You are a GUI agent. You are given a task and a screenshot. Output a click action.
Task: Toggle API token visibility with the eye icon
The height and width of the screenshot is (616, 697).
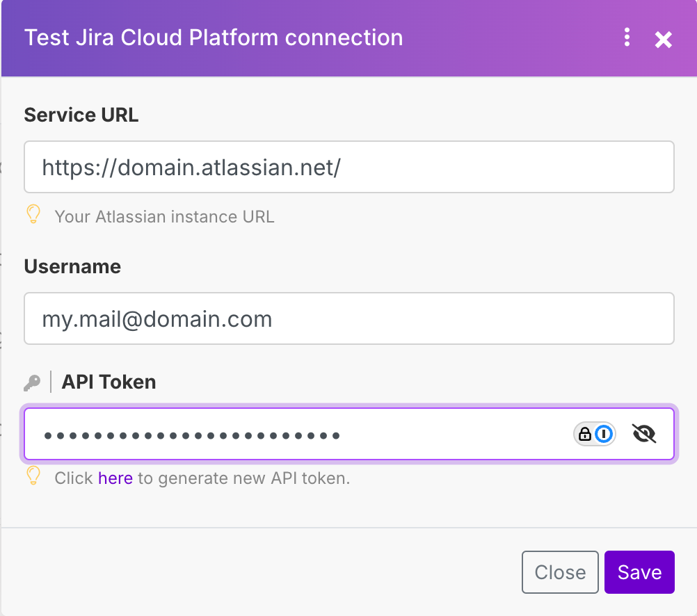pos(644,435)
